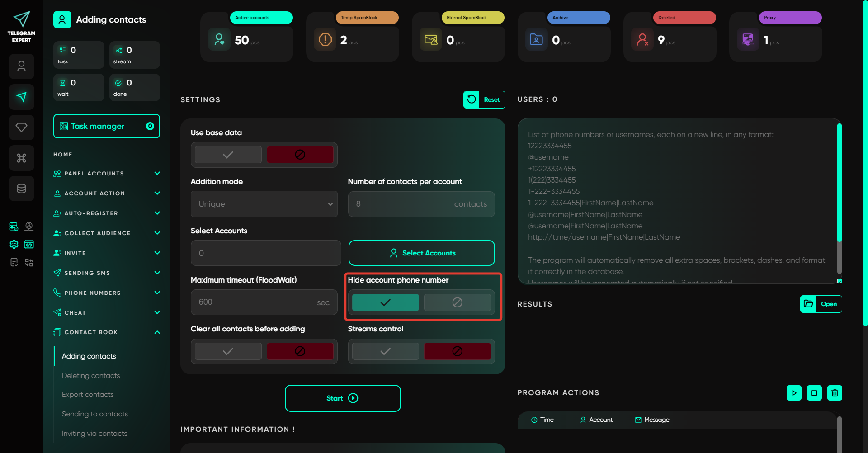Screen dimensions: 868x453
Task: Click the Select Accounts button
Action: tap(421, 253)
